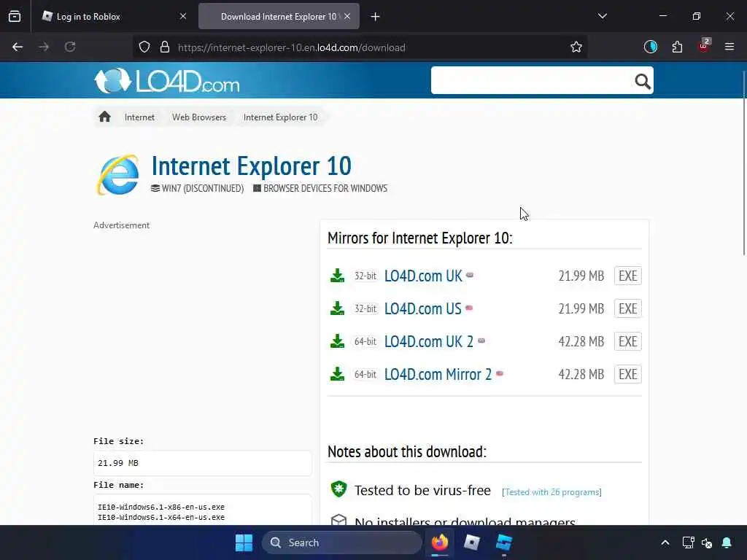The width and height of the screenshot is (747, 560).
Task: Click EXE badge in LO4D.com US row
Action: [x=628, y=308]
